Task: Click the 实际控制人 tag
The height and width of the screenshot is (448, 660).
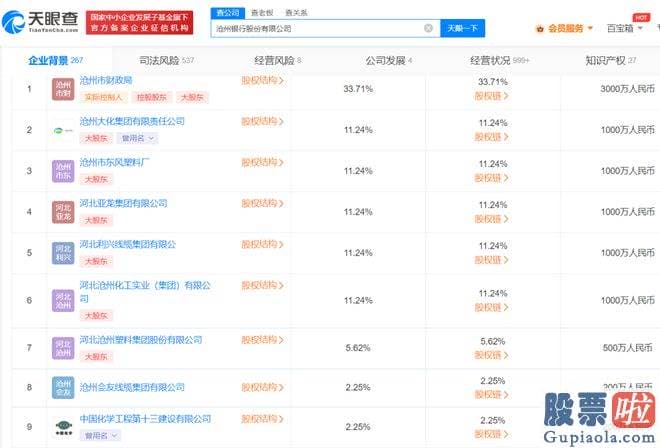Action: click(103, 97)
